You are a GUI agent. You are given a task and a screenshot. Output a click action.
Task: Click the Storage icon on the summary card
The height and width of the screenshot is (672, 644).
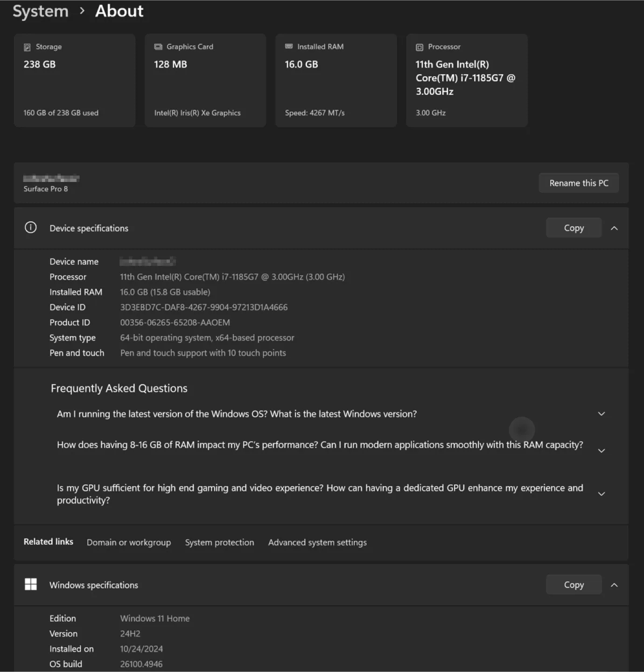pyautogui.click(x=28, y=46)
